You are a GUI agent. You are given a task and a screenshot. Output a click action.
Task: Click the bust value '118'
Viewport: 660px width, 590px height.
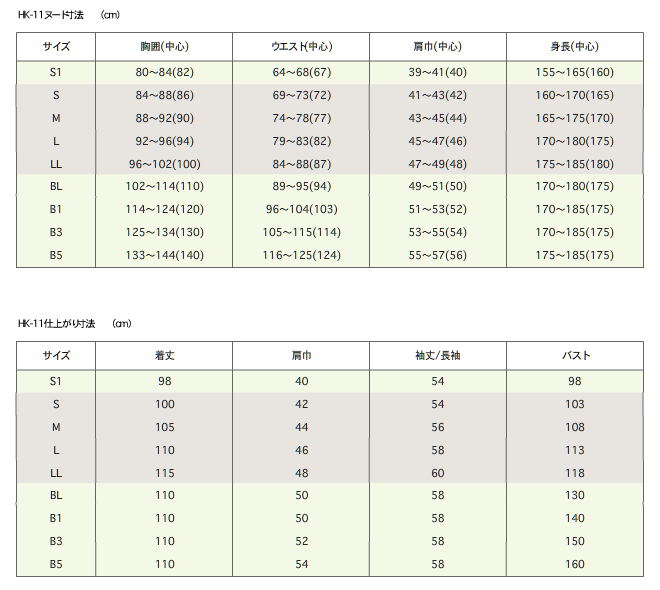pyautogui.click(x=575, y=473)
